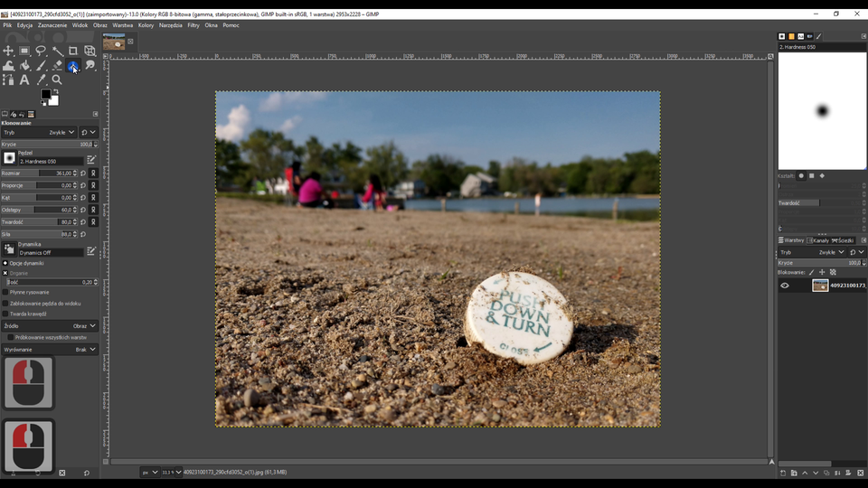Toggle Drganie jitter checkbox
This screenshot has width=868, height=488.
pos(5,273)
